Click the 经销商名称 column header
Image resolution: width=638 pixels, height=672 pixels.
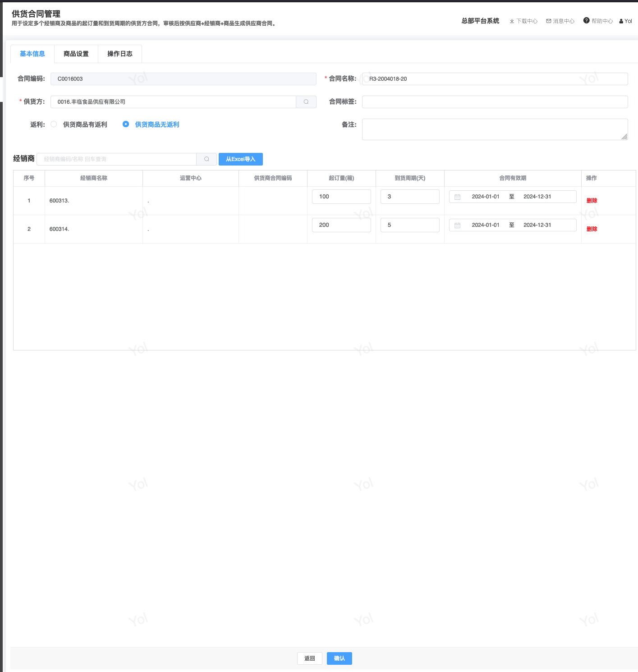click(x=94, y=178)
